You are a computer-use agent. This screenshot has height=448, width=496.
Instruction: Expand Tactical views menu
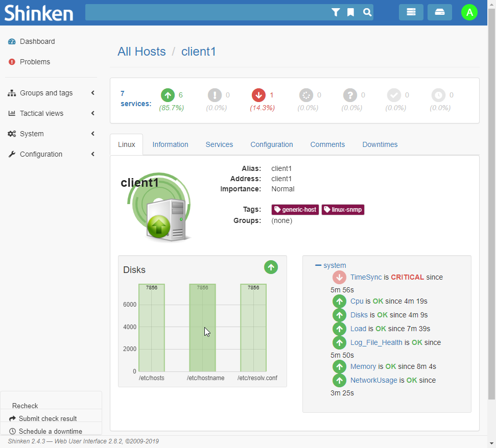pos(51,113)
